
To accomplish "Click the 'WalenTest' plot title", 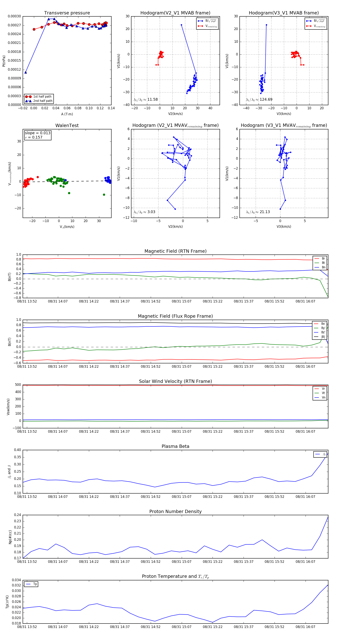I will 67,125.
